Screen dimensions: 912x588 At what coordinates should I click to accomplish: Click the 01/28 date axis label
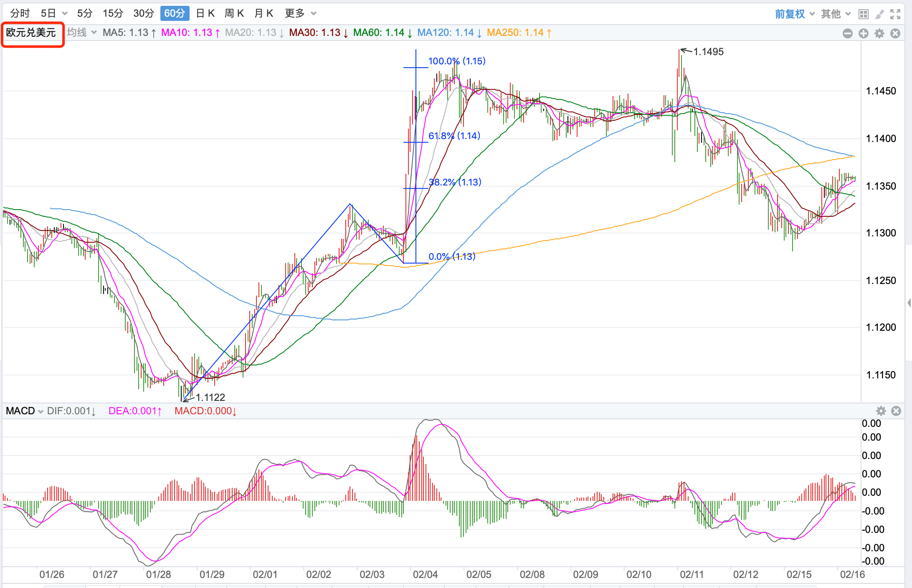point(158,575)
